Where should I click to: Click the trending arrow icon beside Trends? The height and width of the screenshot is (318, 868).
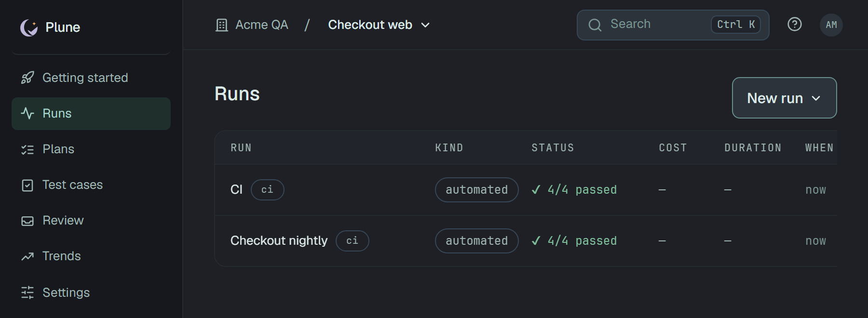pos(27,256)
